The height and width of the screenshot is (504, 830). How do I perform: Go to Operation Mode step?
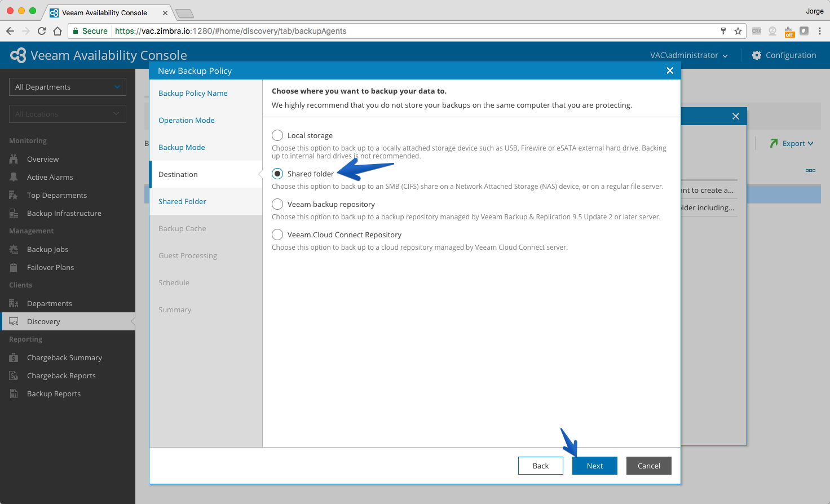click(x=187, y=120)
